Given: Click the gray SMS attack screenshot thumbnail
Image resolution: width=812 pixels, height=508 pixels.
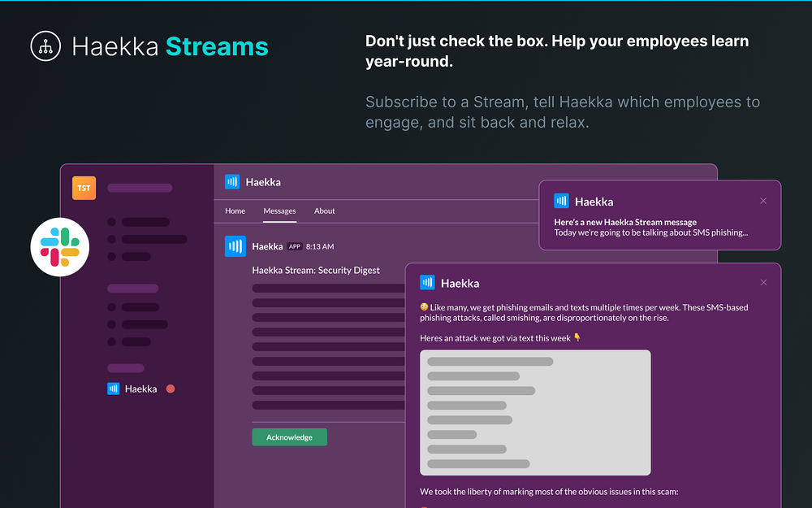Looking at the screenshot, I should pos(535,413).
